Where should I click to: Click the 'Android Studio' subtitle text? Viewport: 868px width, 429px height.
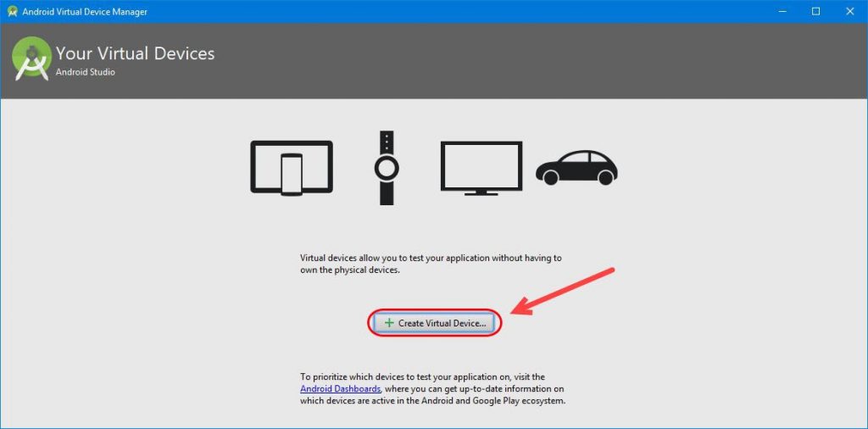click(86, 73)
